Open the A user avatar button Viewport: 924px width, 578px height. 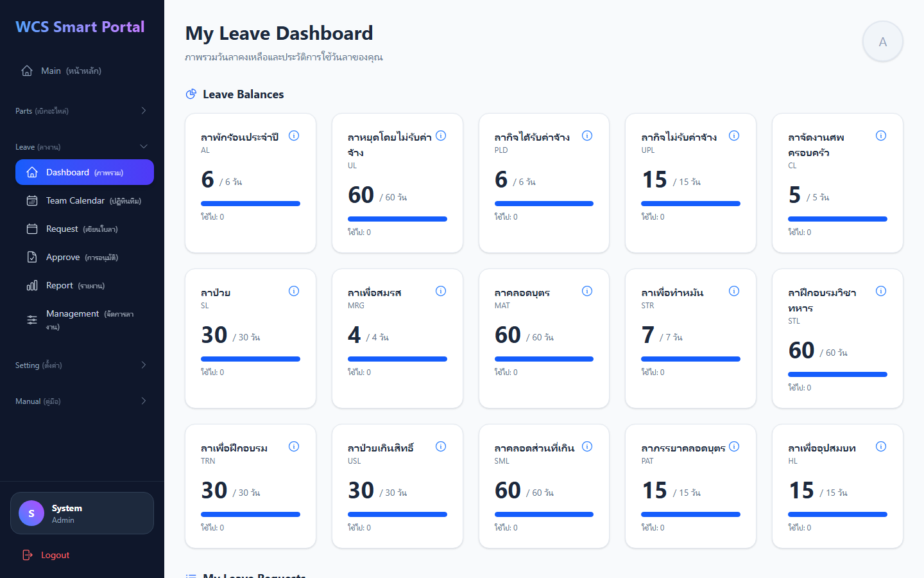coord(883,42)
